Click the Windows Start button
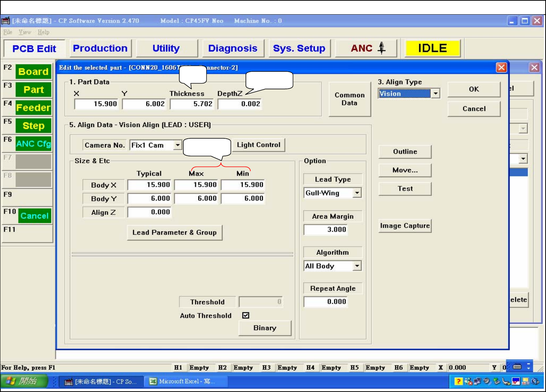The height and width of the screenshot is (392, 546). coord(24,381)
